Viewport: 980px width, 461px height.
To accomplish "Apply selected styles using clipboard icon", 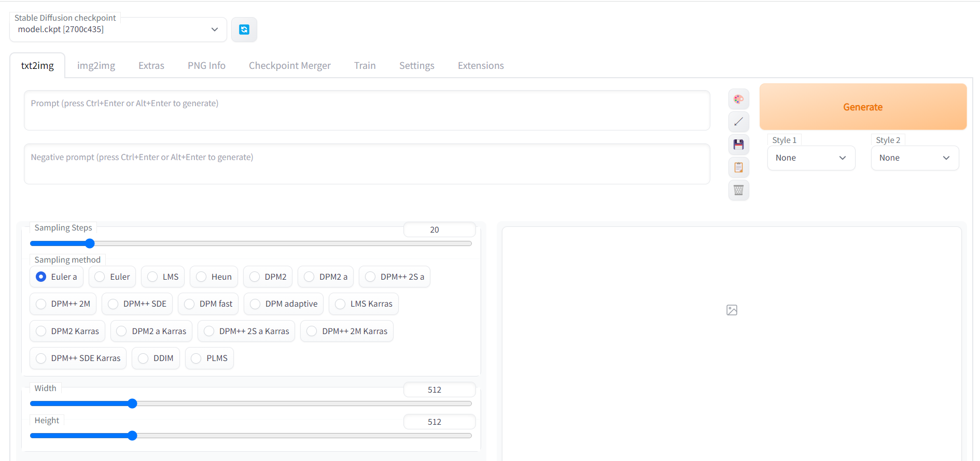I will click(x=739, y=167).
